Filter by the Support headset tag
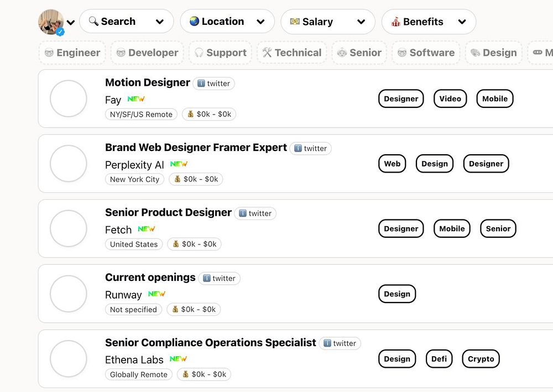Viewport: 553px width, 392px height. (x=220, y=53)
